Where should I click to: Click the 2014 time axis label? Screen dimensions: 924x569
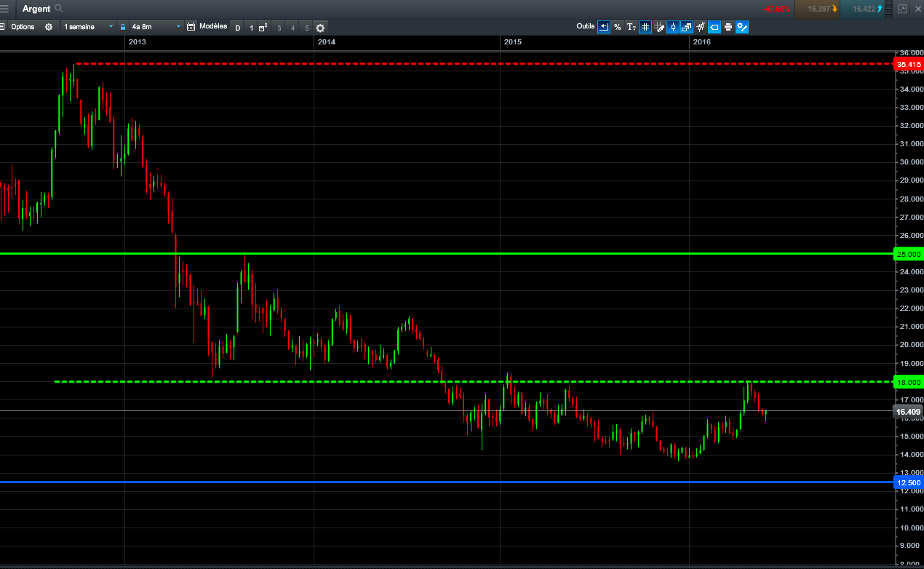327,42
